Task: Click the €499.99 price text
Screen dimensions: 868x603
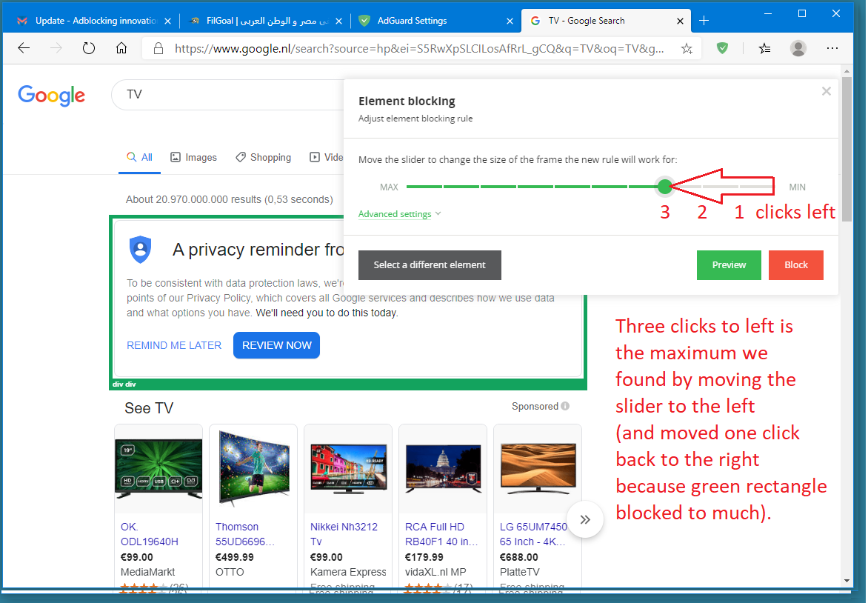Action: 234,557
